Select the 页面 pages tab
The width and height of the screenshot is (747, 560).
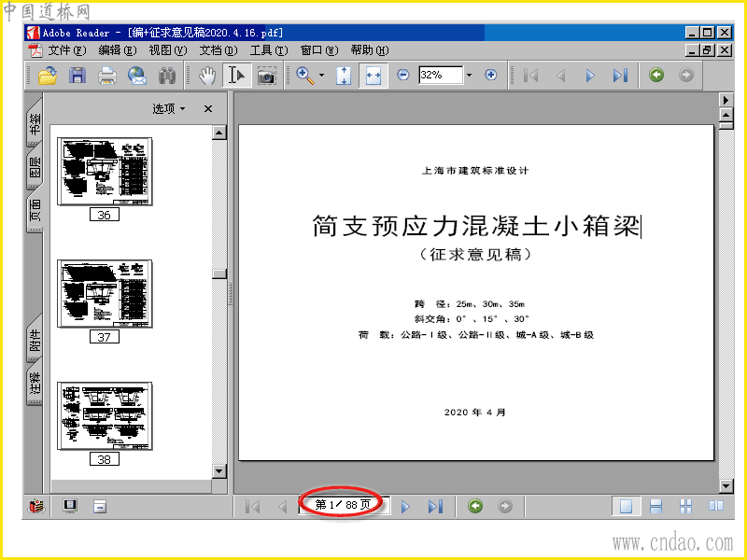click(35, 209)
